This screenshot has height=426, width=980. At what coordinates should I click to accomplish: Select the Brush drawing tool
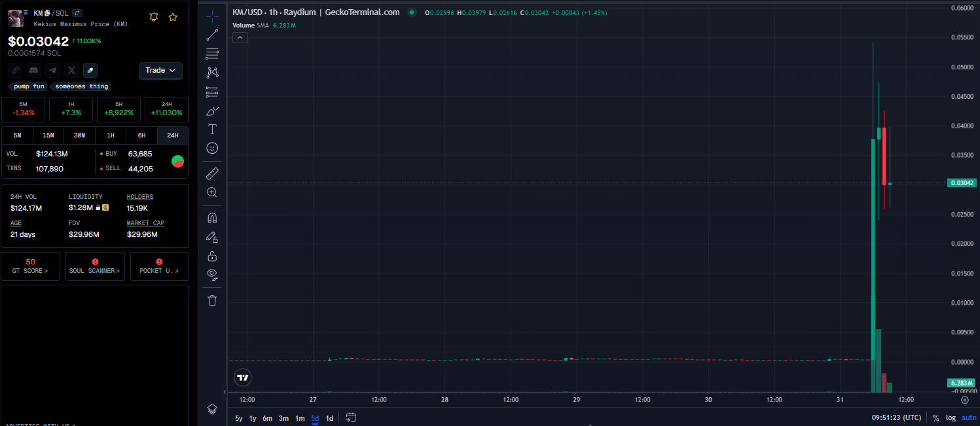[211, 111]
